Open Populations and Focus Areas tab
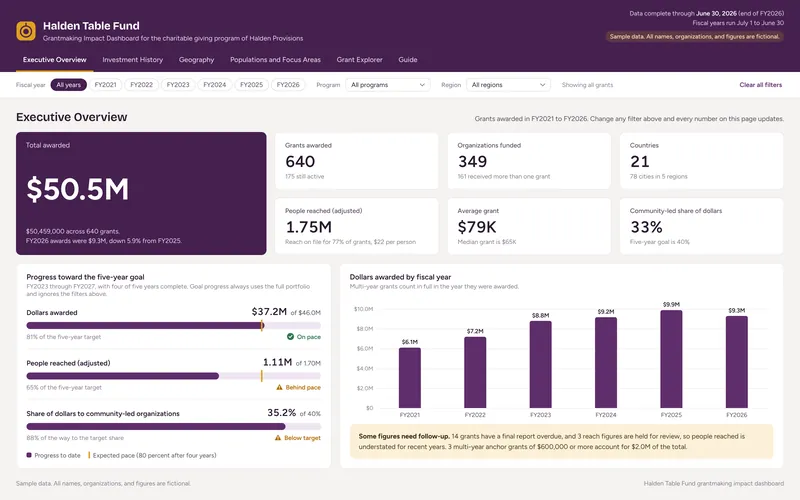Screen dimensions: 800x500 (276, 60)
